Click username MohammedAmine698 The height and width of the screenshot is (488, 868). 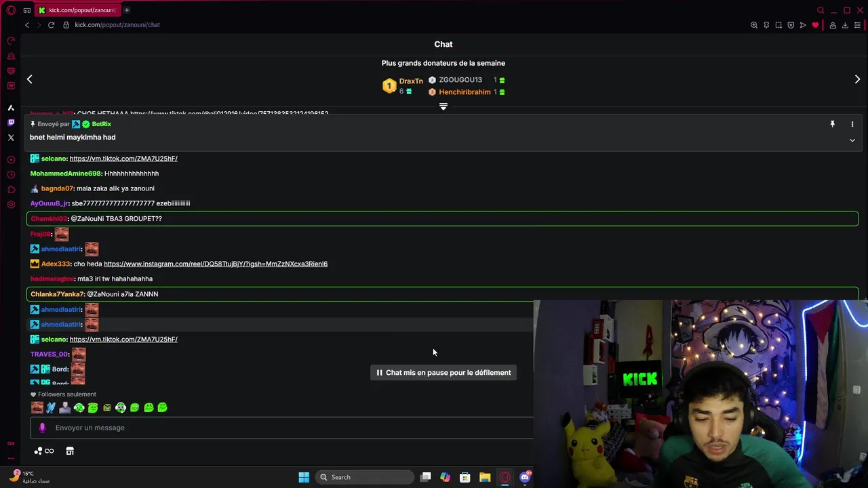pos(66,174)
